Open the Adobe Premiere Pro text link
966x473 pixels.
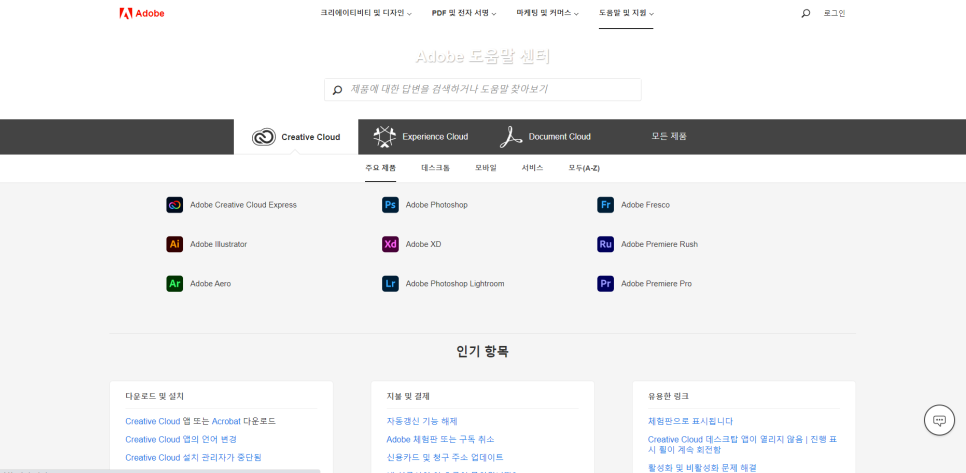[x=656, y=284]
